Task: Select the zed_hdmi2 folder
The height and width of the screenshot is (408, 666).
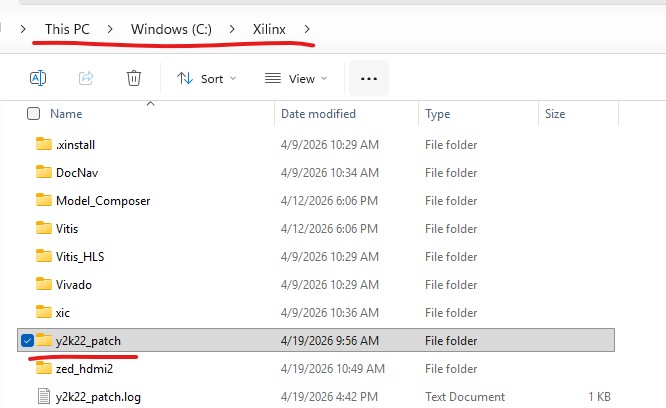Action: 84,369
